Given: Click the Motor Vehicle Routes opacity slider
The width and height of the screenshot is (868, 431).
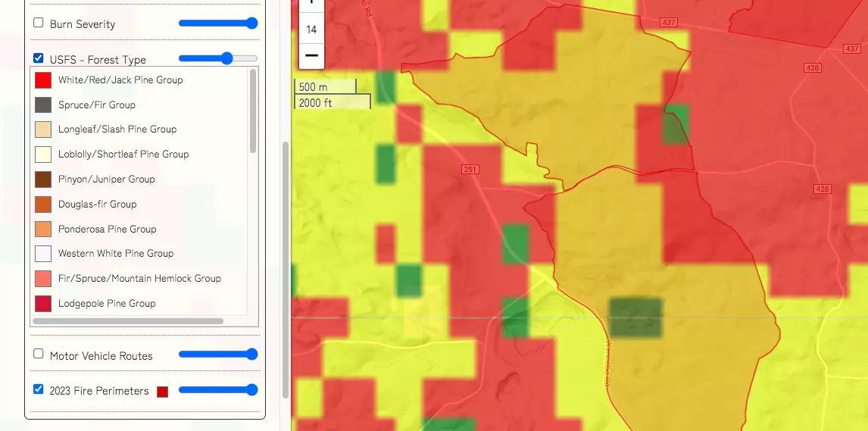Looking at the screenshot, I should (x=218, y=354).
